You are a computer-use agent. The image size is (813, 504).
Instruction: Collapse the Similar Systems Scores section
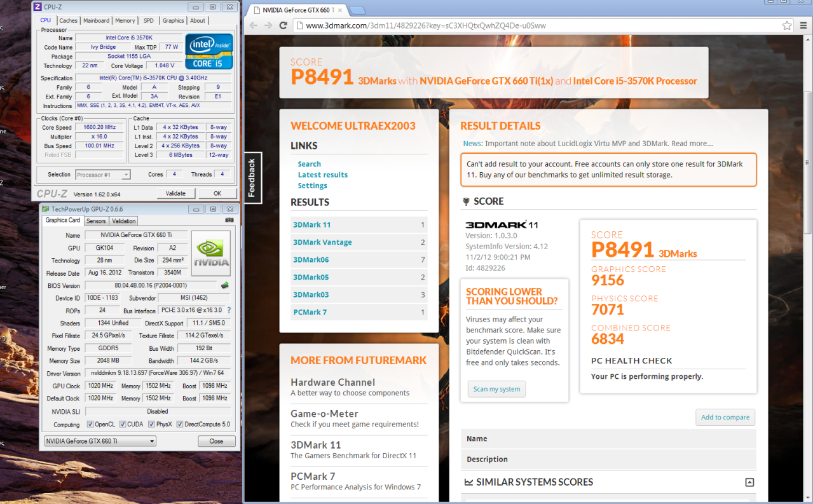click(x=749, y=482)
